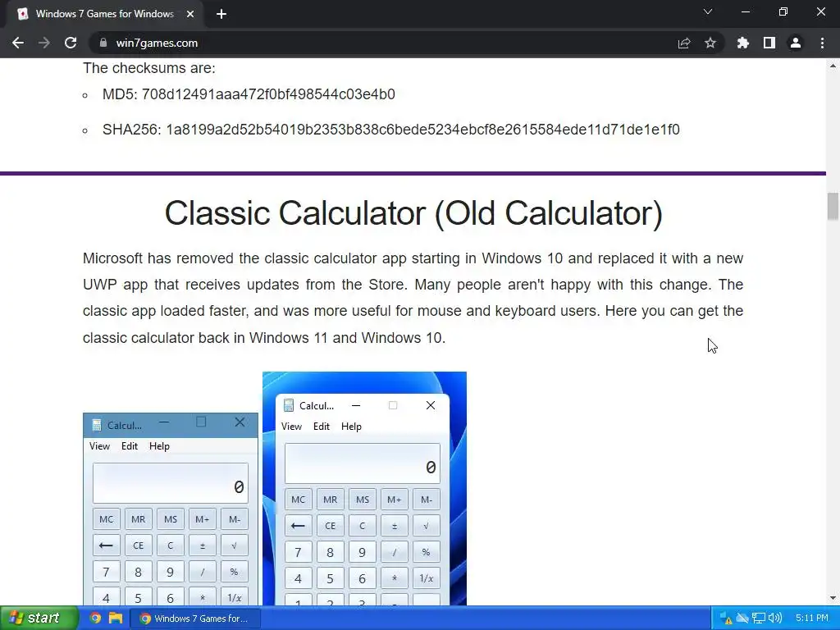Click the MD5 checksum text
The image size is (840, 630).
[x=249, y=94]
